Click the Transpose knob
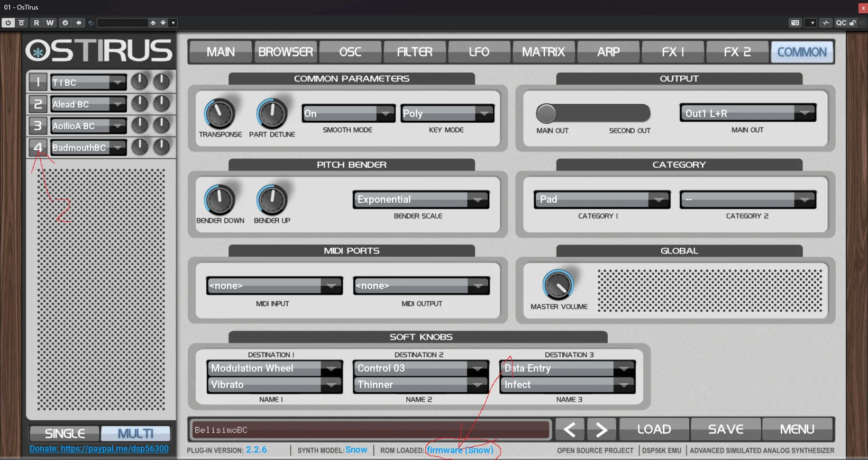The height and width of the screenshot is (460, 868). [x=220, y=113]
